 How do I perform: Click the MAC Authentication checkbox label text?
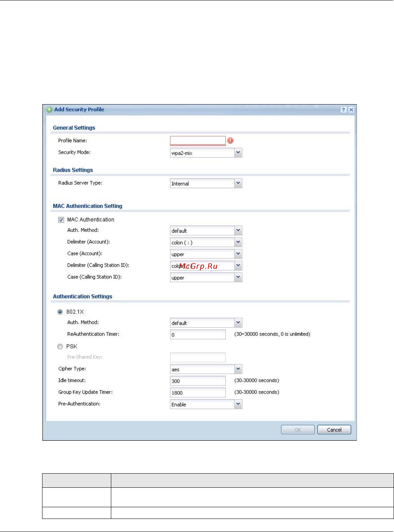[91, 219]
